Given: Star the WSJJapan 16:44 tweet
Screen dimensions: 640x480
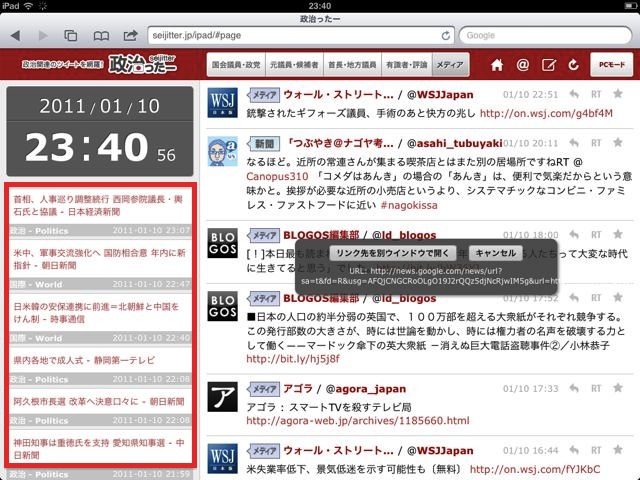Looking at the screenshot, I should [618, 450].
